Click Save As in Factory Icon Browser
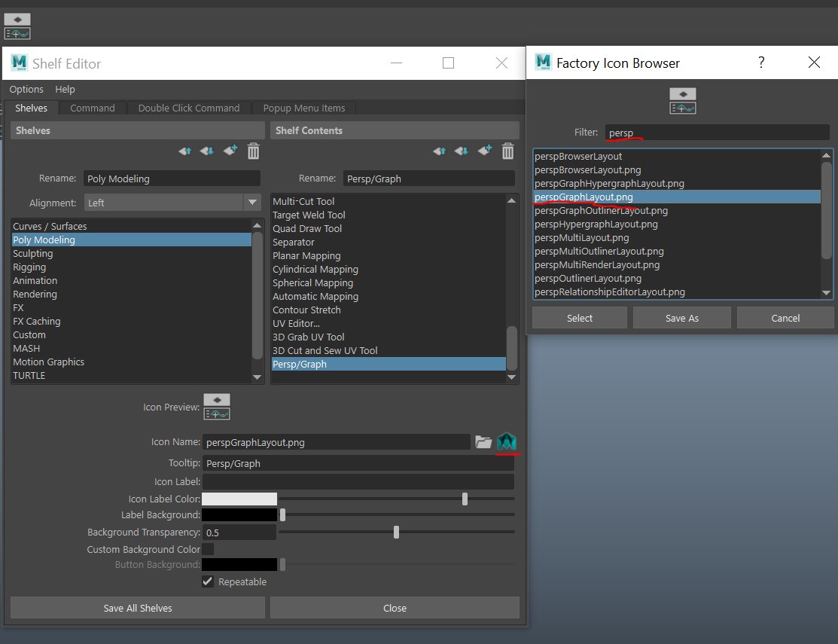The height and width of the screenshot is (644, 838). coord(682,318)
